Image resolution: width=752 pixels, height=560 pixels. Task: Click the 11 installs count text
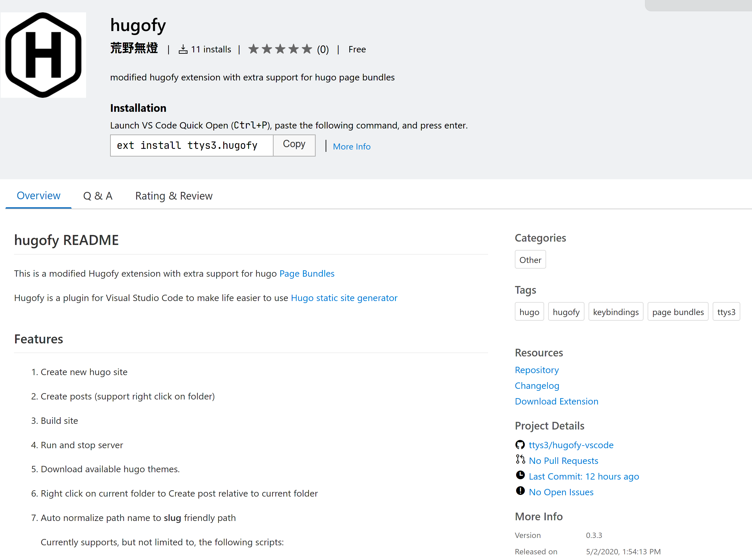(x=211, y=49)
